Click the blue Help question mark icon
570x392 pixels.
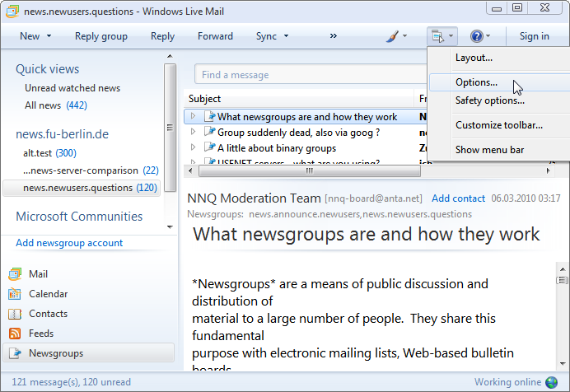(476, 36)
